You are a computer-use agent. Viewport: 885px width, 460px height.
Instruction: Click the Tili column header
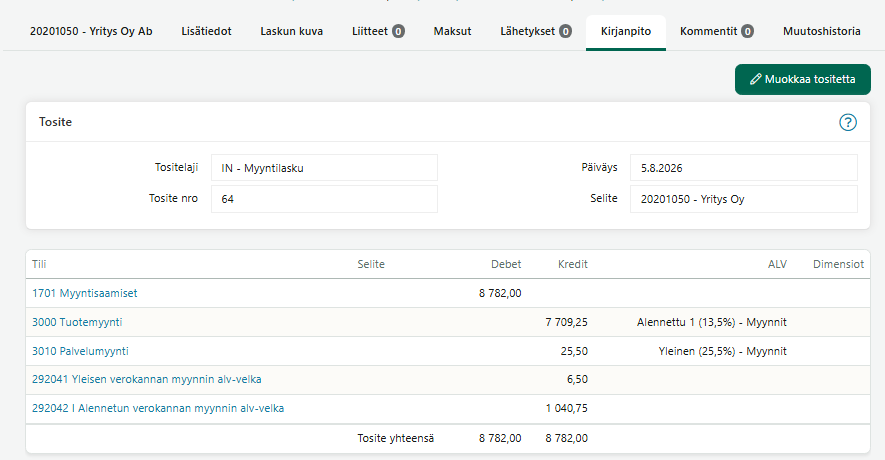(x=39, y=264)
